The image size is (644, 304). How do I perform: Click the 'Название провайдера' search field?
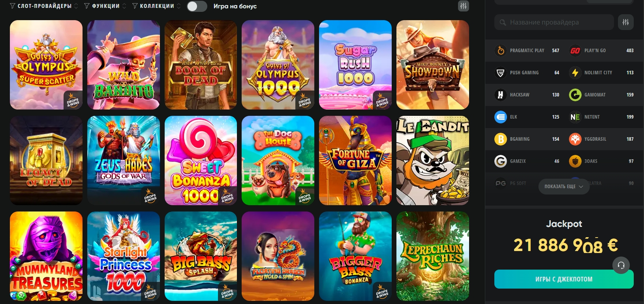(x=554, y=22)
